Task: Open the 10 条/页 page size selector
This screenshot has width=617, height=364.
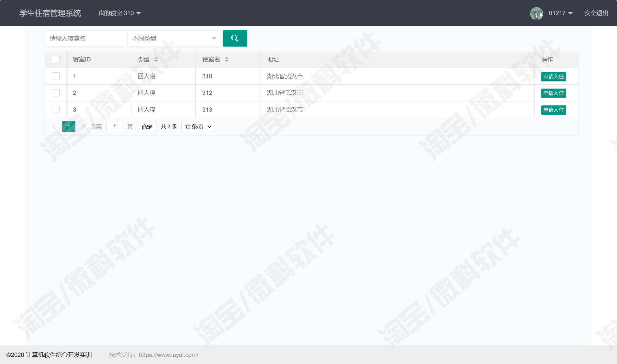Action: 197,127
